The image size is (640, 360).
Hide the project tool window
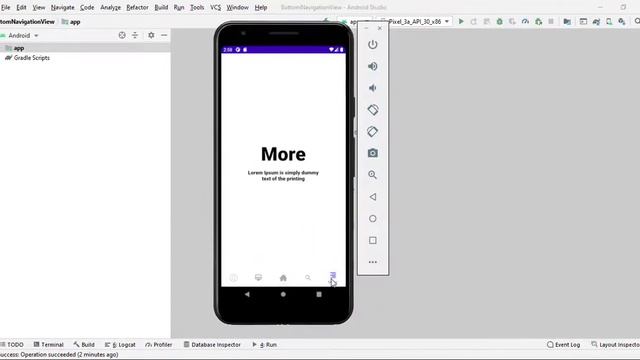164,36
